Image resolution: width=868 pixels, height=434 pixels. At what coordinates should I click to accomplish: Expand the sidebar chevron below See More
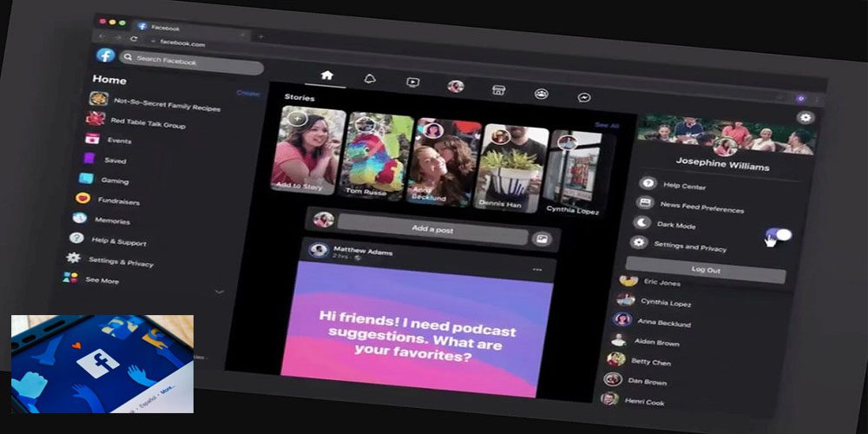pos(220,292)
